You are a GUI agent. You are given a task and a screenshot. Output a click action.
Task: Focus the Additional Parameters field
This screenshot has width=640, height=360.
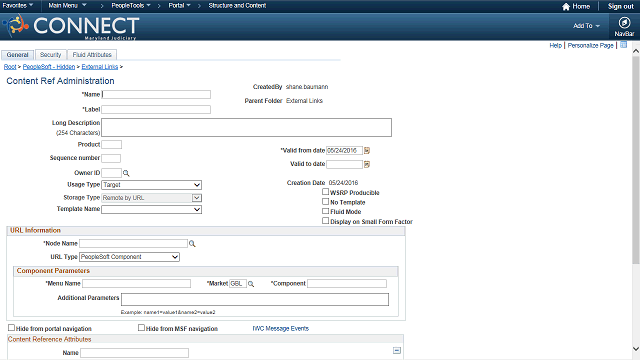click(255, 300)
